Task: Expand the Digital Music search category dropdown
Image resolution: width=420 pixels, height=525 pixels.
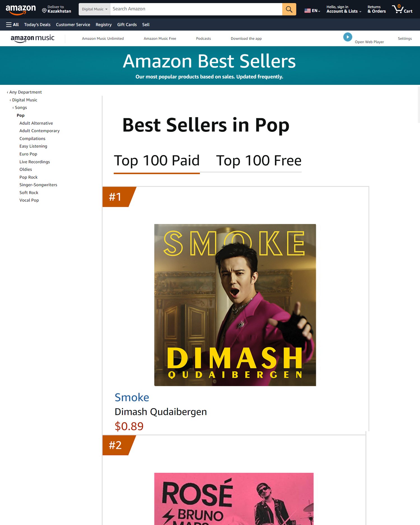Action: pos(95,9)
